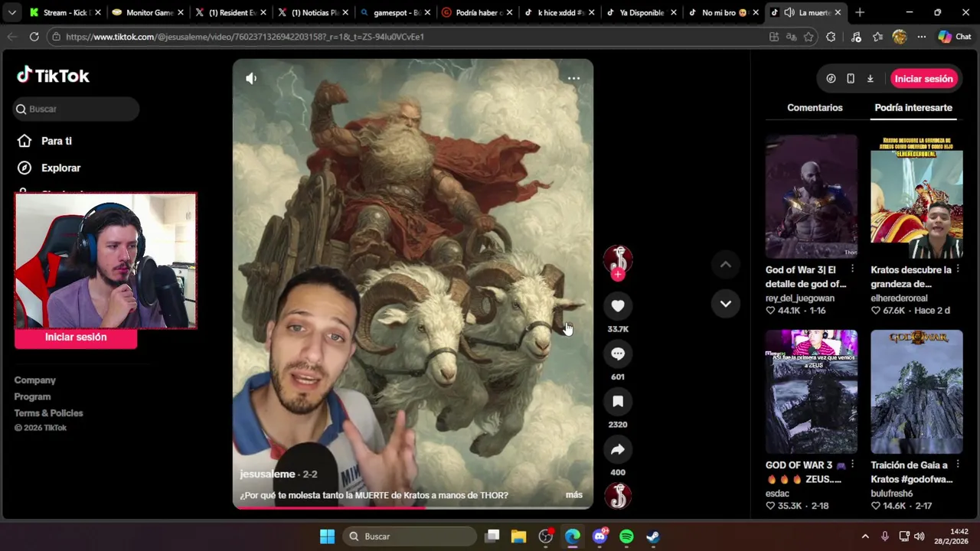980x551 pixels.
Task: Open Traición de Gaia a Kratos thumbnail
Action: coord(916,392)
